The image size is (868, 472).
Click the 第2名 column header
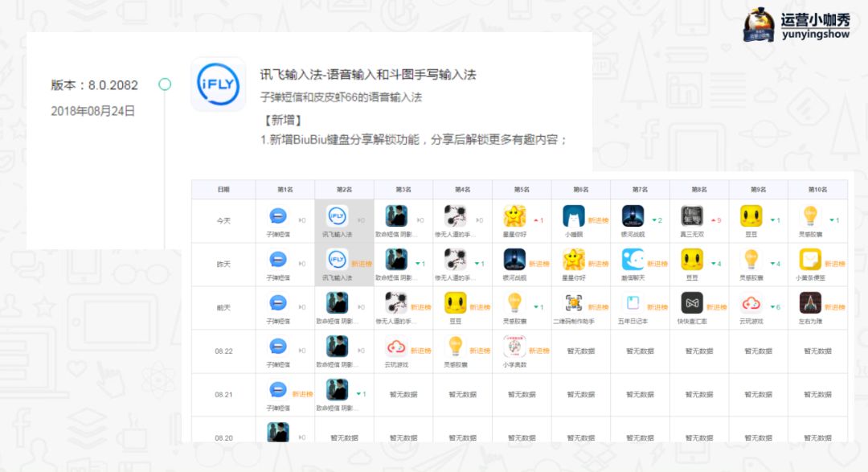point(344,190)
